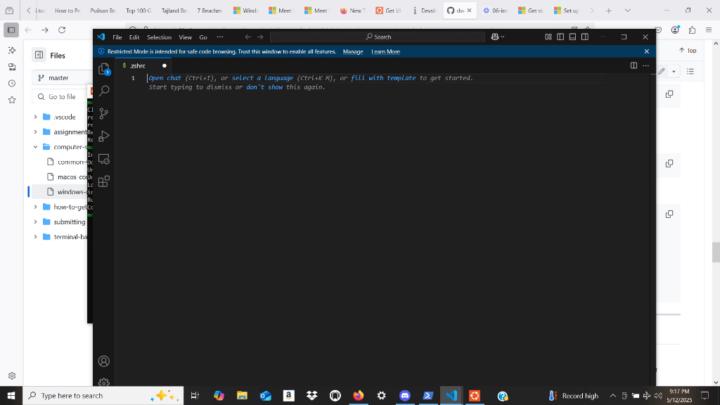The width and height of the screenshot is (720, 405).
Task: Open the Extensions view
Action: point(104,181)
